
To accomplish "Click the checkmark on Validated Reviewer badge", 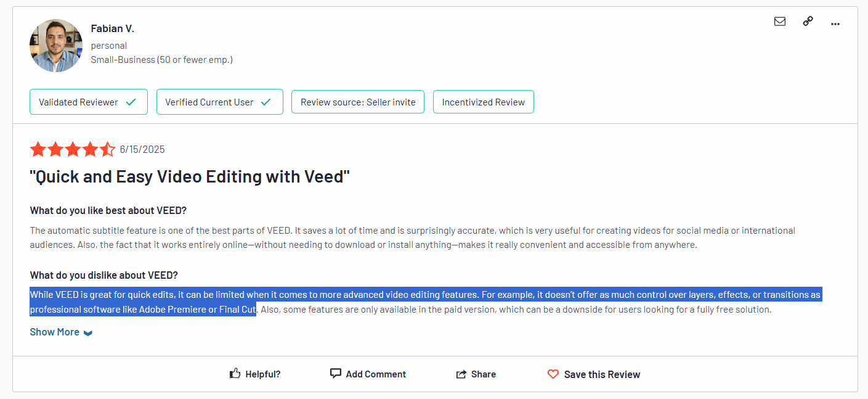I will pos(131,102).
